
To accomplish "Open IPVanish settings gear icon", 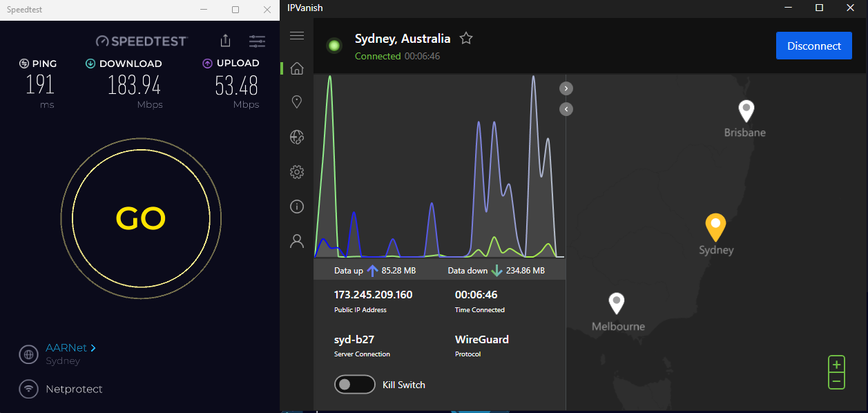I will [x=297, y=171].
